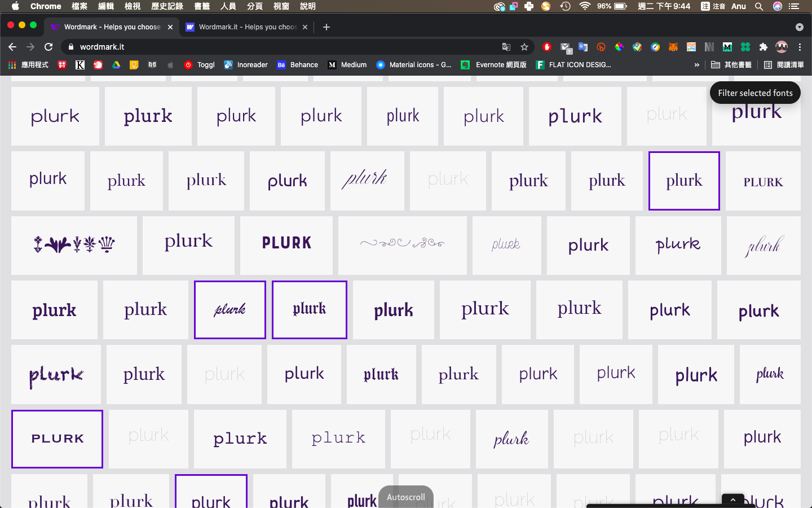
Task: Open the Toggl bookmark
Action: 200,65
